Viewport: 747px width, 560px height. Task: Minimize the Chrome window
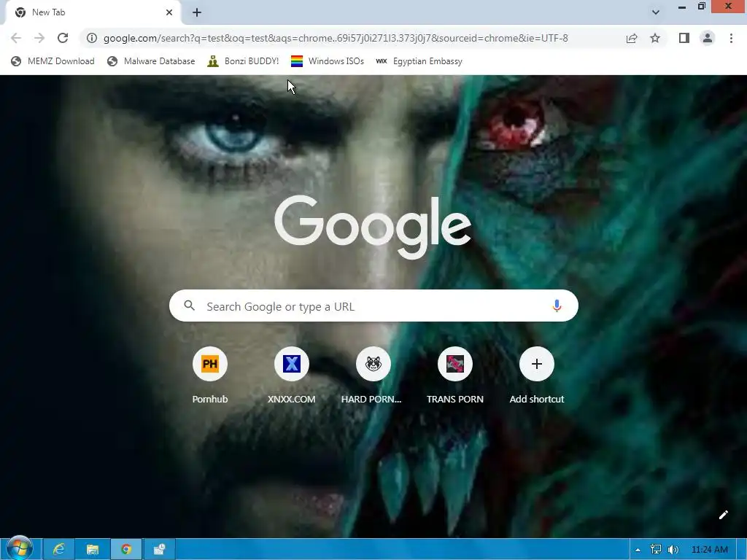tap(682, 7)
